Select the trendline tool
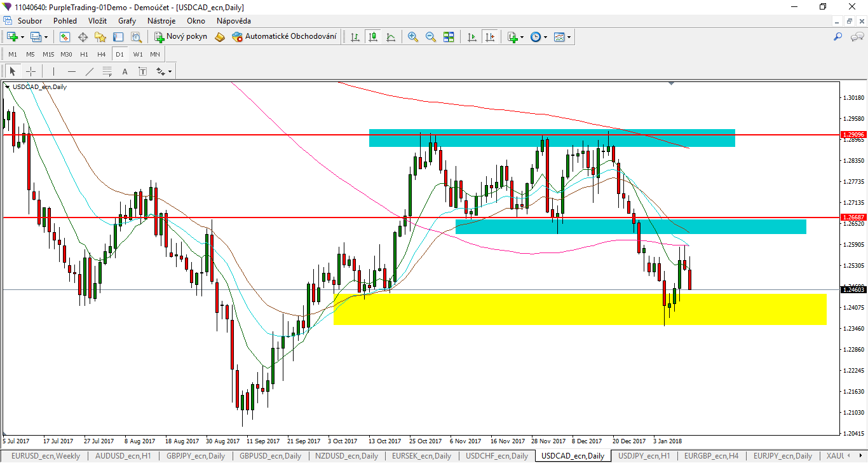The width and height of the screenshot is (868, 463). (89, 71)
